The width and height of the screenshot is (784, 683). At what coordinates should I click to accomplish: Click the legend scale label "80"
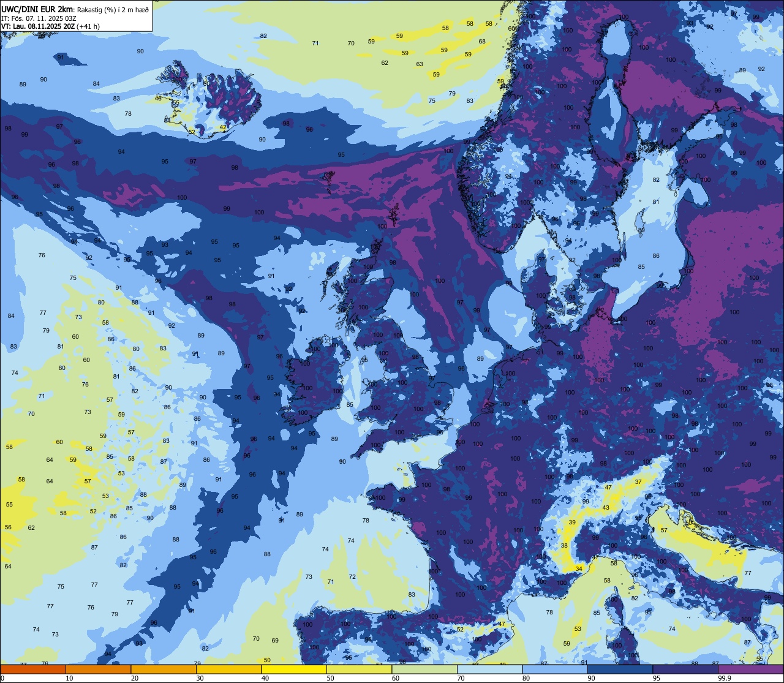[526, 678]
